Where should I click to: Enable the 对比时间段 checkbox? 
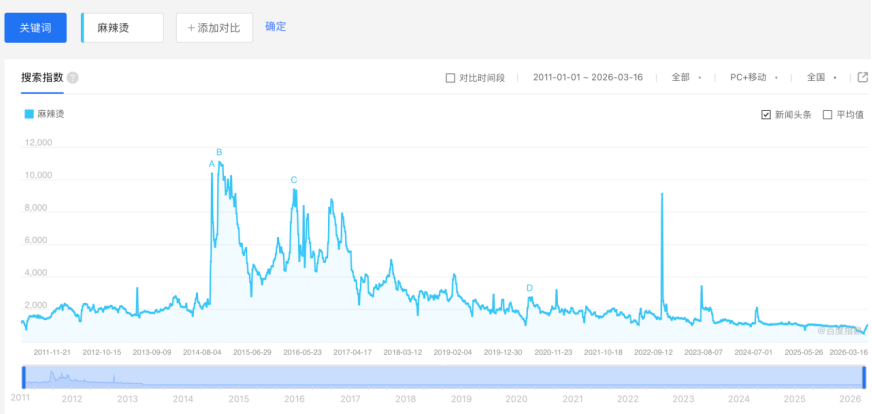[450, 78]
